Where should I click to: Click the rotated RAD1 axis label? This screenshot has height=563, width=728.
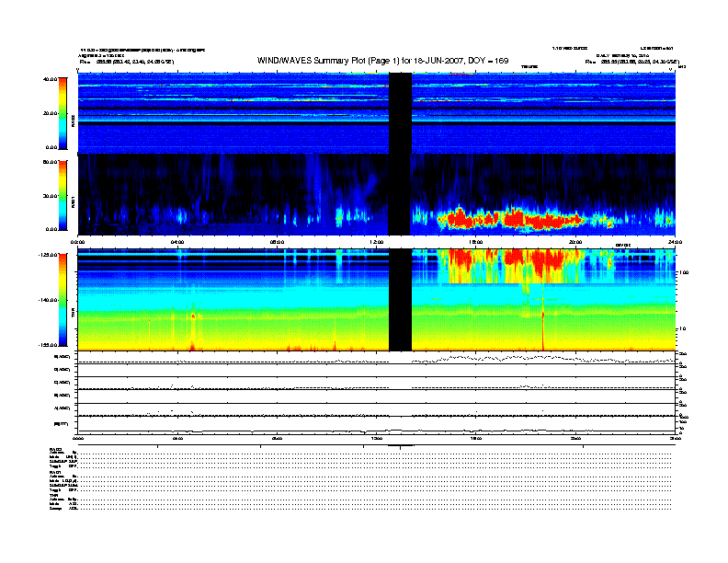tap(73, 201)
